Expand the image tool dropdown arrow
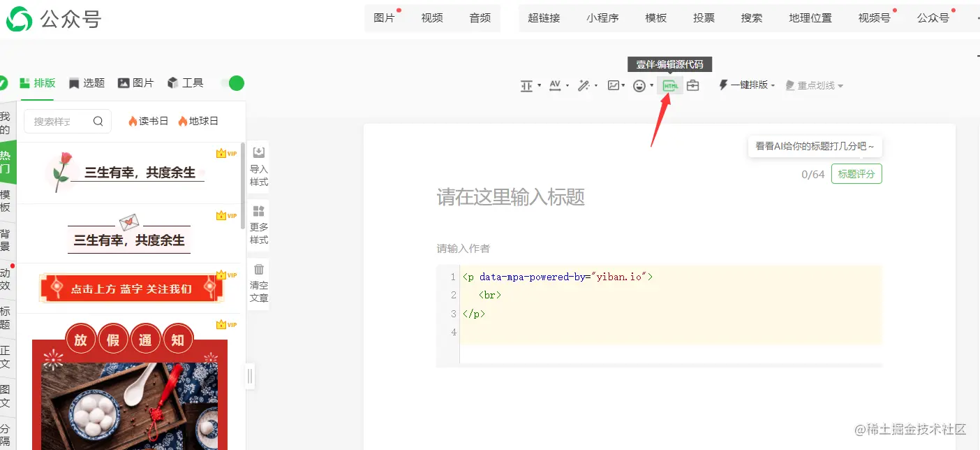The image size is (980, 450). (x=625, y=86)
